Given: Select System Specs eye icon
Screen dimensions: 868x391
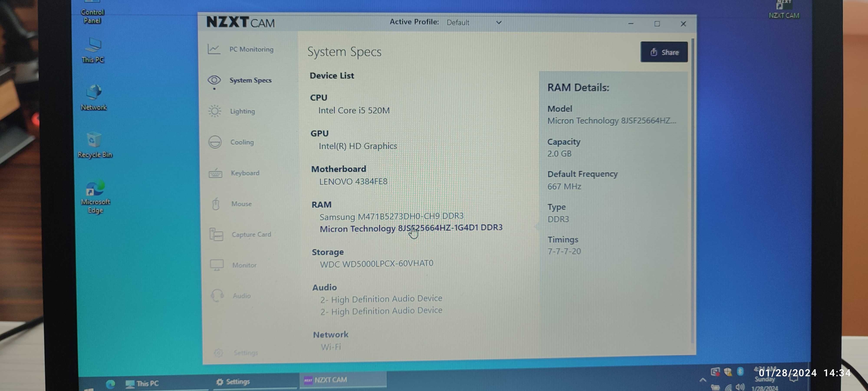Looking at the screenshot, I should pos(214,80).
